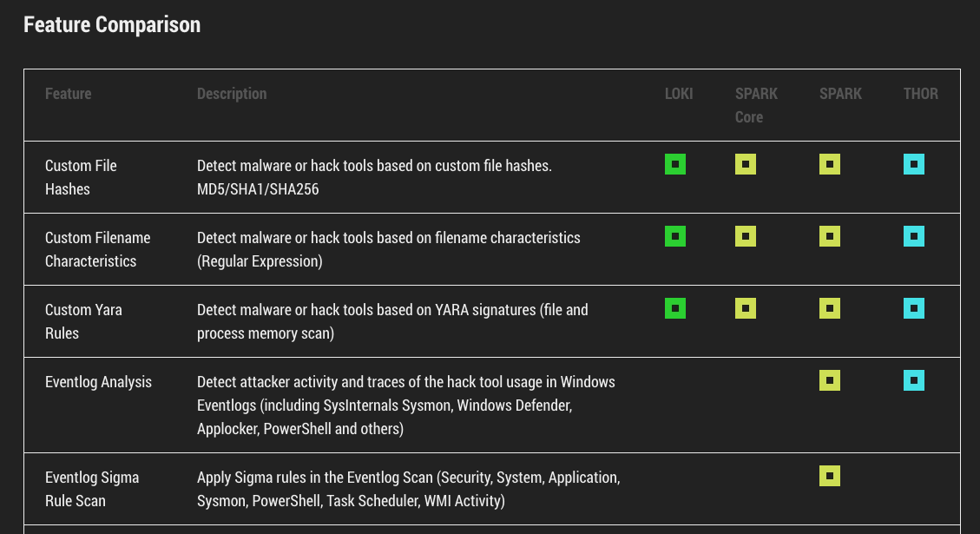Viewport: 980px width, 534px height.
Task: Click the LOKI column header
Action: (679, 94)
